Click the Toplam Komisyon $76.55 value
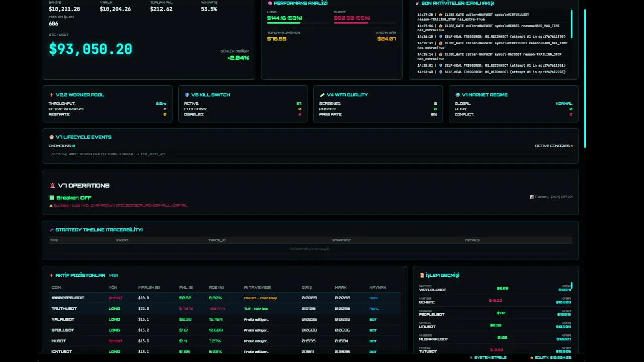Viewport: 644px width, 362px height. (x=277, y=39)
